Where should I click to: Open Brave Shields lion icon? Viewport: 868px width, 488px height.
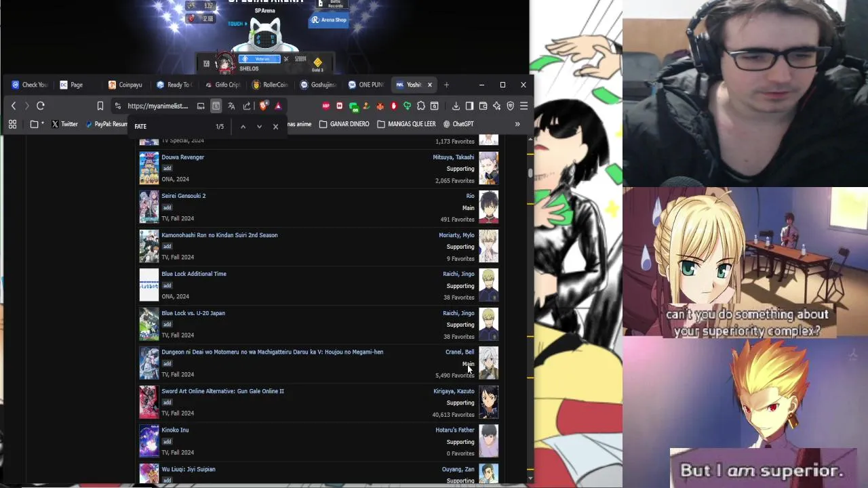[x=263, y=106]
